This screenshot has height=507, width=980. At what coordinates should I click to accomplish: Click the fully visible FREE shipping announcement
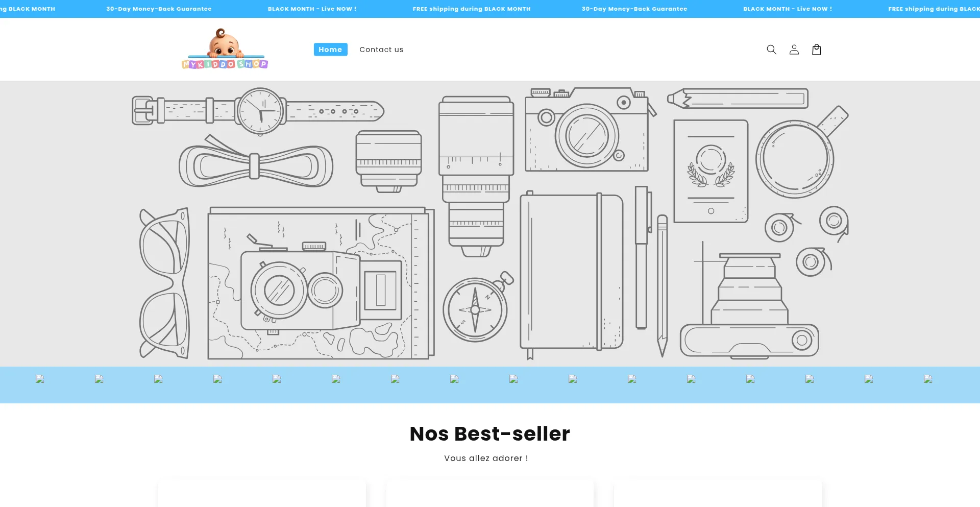pos(471,9)
